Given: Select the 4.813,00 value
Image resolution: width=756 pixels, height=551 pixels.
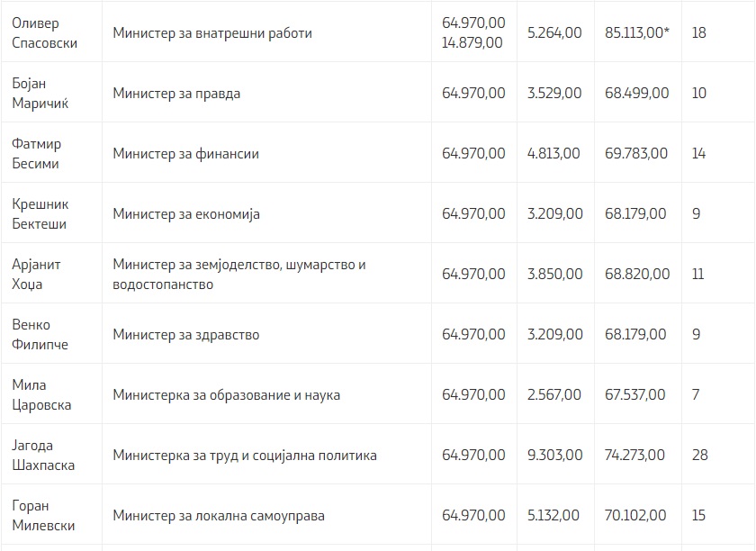Looking at the screenshot, I should (x=553, y=153).
